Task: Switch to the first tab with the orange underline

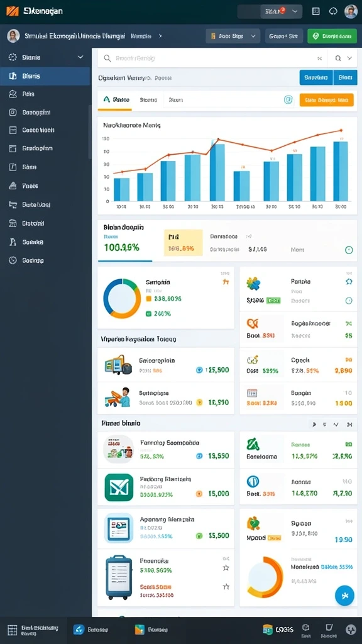Action: tap(114, 100)
